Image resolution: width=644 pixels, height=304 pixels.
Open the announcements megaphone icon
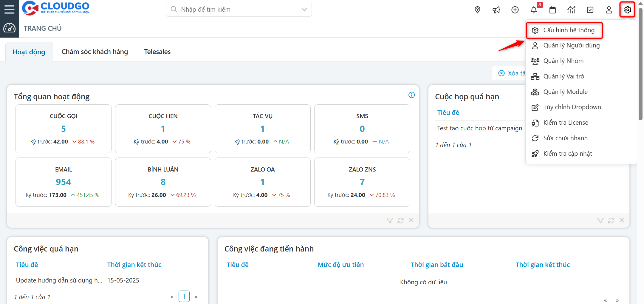click(496, 10)
